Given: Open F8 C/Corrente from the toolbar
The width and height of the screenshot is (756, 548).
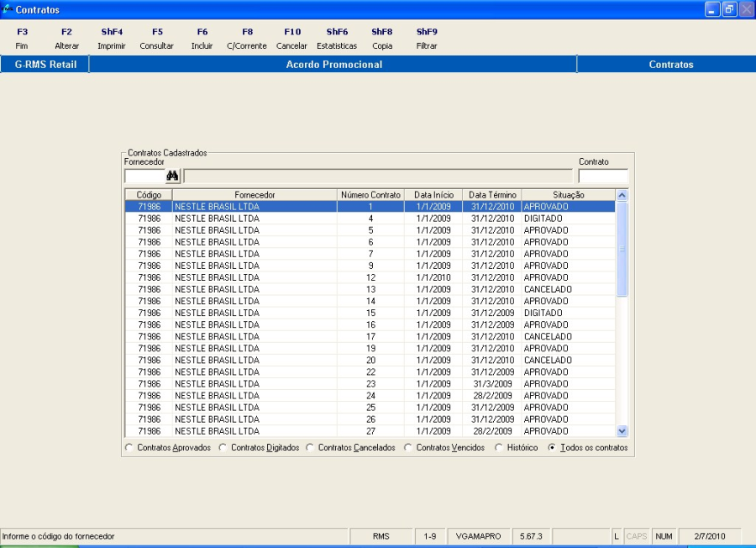Looking at the screenshot, I should (x=247, y=39).
